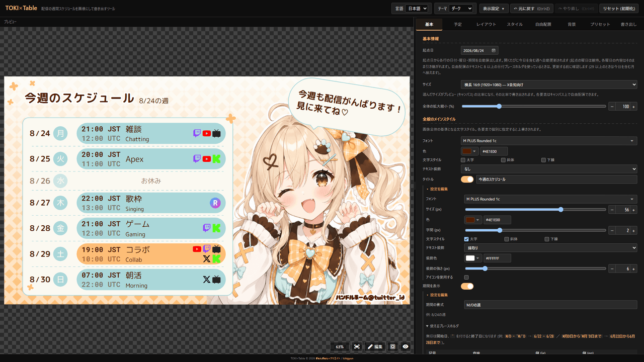Click the TV icon in the 朝活 row
This screenshot has height=362, width=644.
(216, 280)
